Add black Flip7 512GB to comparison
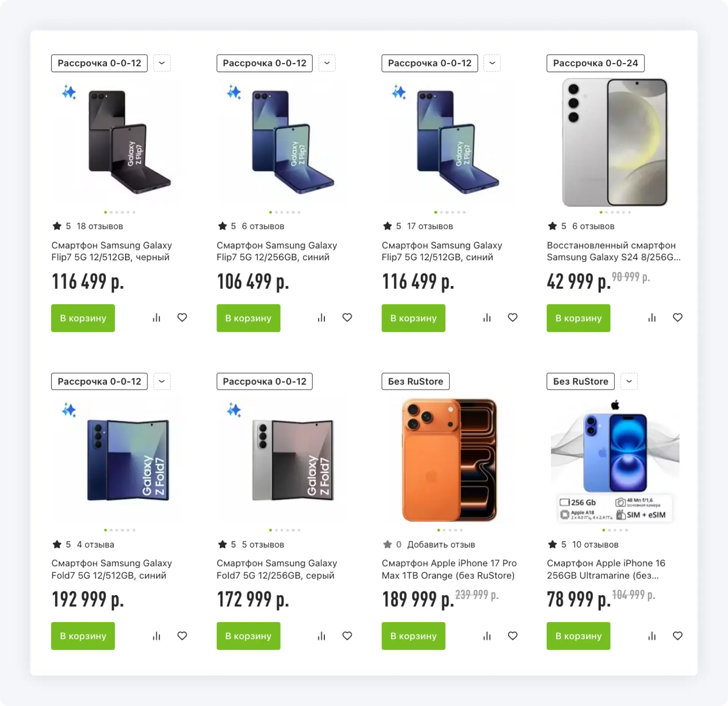 click(157, 318)
